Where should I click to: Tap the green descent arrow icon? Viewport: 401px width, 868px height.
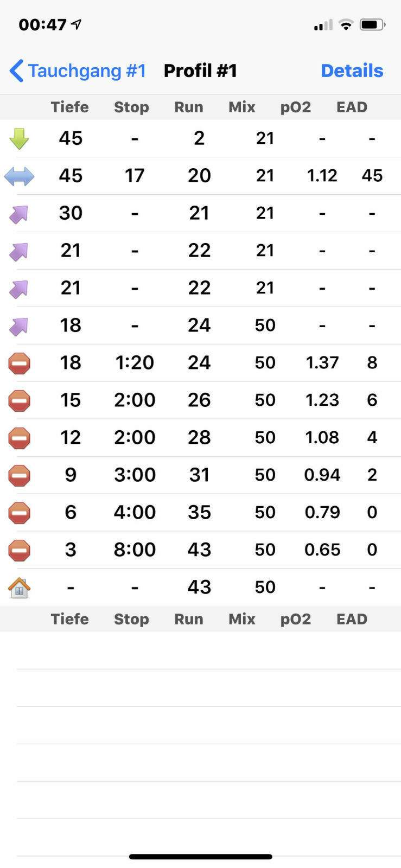(19, 138)
